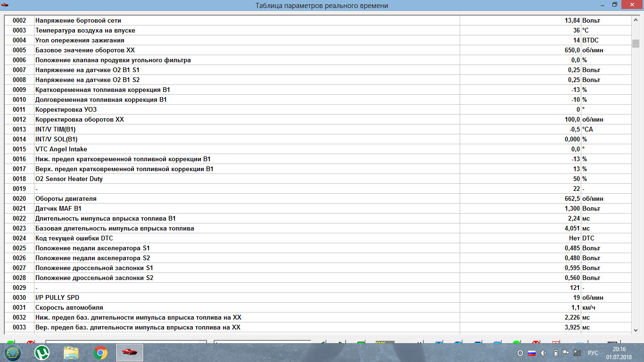The image size is (644, 362).
Task: Open the volume control in the system tray
Action: coord(543,353)
